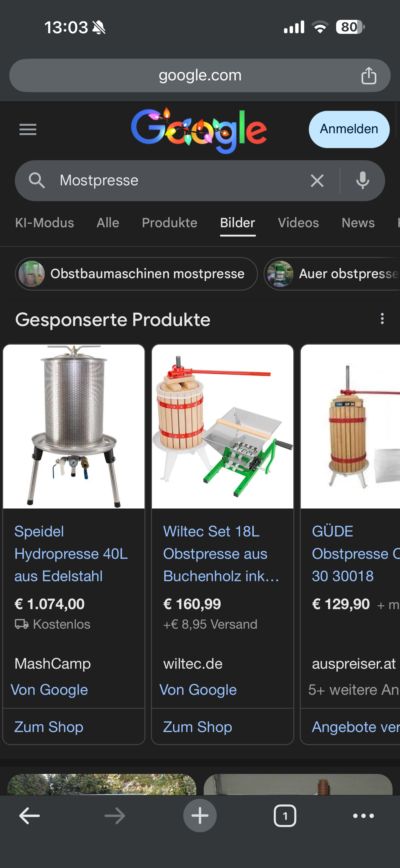The image size is (400, 868).
Task: Open the Wiltec Obstpresse product image
Action: click(x=223, y=426)
